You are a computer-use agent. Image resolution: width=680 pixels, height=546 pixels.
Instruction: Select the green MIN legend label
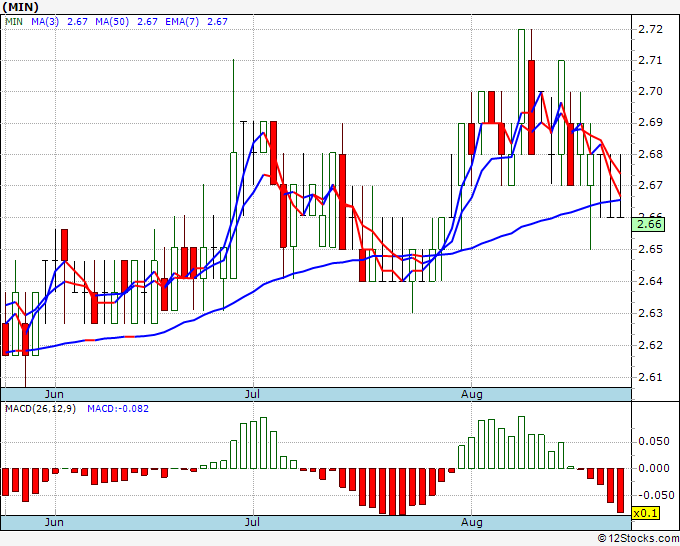pos(14,22)
